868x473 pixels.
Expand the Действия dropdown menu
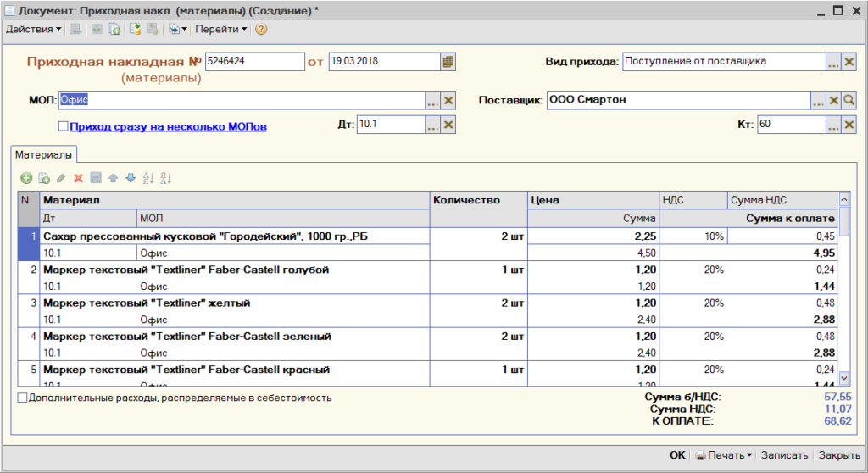coord(33,30)
